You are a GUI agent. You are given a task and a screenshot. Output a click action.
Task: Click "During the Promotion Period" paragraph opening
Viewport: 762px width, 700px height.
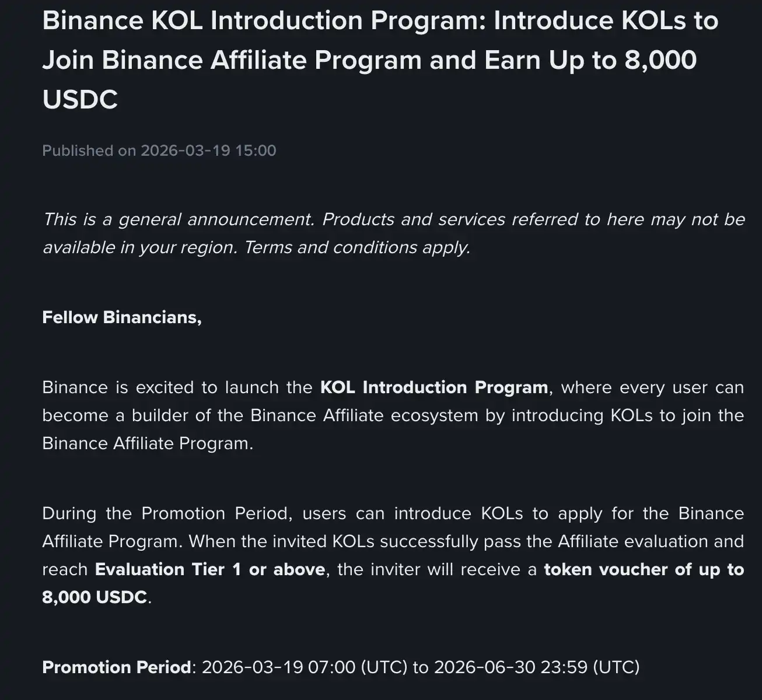(x=165, y=513)
